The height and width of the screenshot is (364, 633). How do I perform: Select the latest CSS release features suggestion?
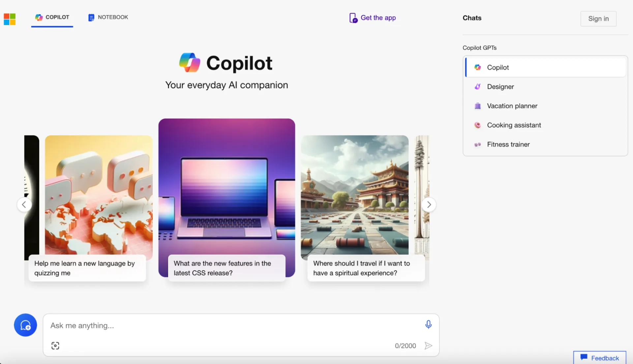click(227, 268)
